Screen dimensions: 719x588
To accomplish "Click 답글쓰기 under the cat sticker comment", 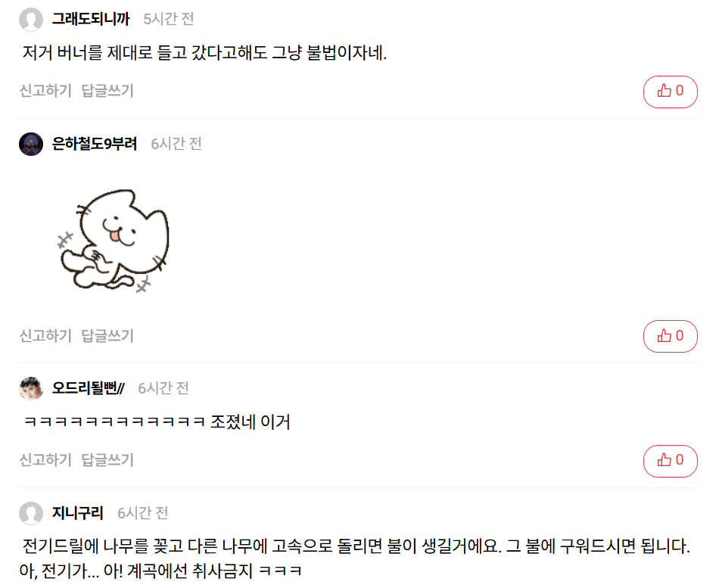I will 107,336.
